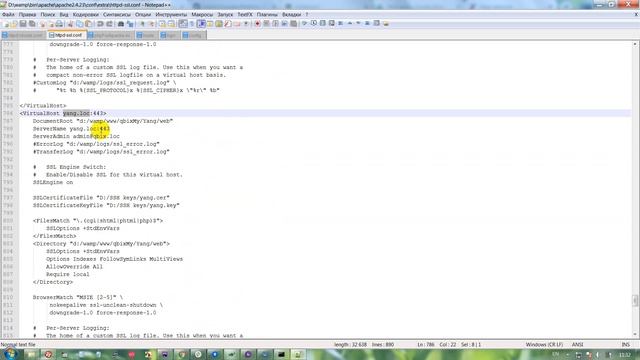Screen dimensions: 640x360
Task: Open Find with the binoculars icon
Action: click(x=121, y=24)
